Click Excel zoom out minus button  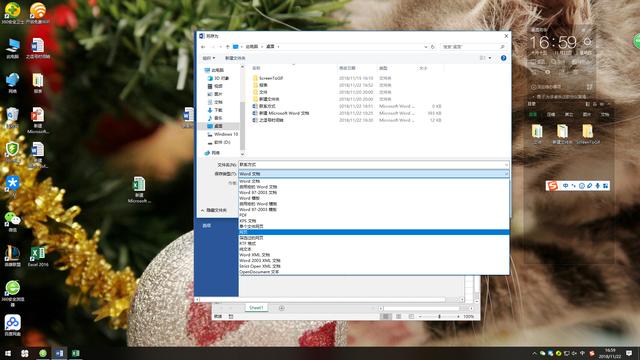point(420,316)
